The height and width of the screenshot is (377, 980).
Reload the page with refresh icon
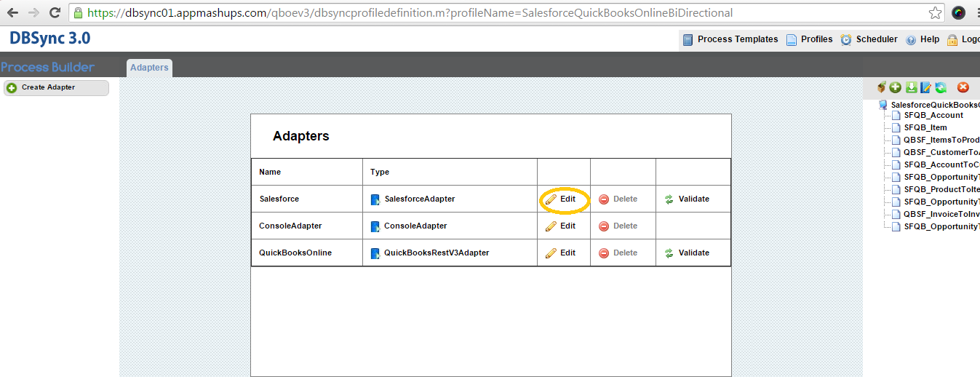tap(55, 13)
